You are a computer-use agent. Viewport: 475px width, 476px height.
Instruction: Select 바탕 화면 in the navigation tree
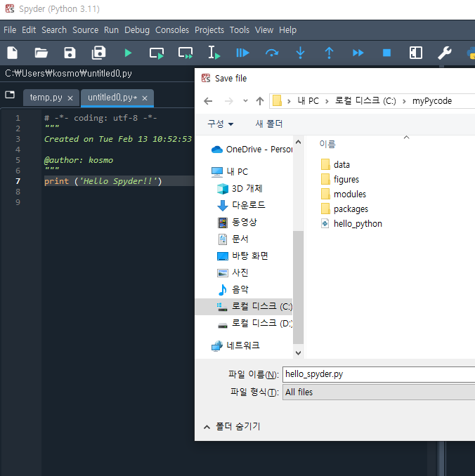(242, 256)
